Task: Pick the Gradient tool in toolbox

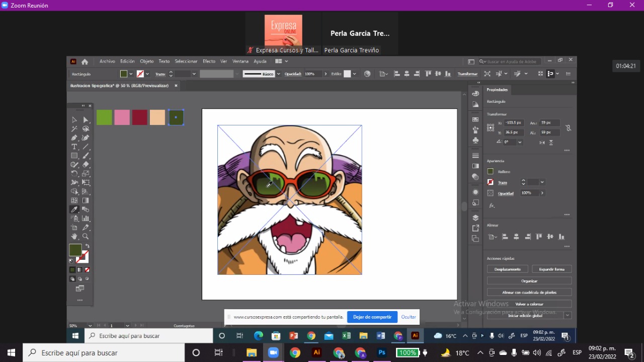Action: tap(86, 200)
